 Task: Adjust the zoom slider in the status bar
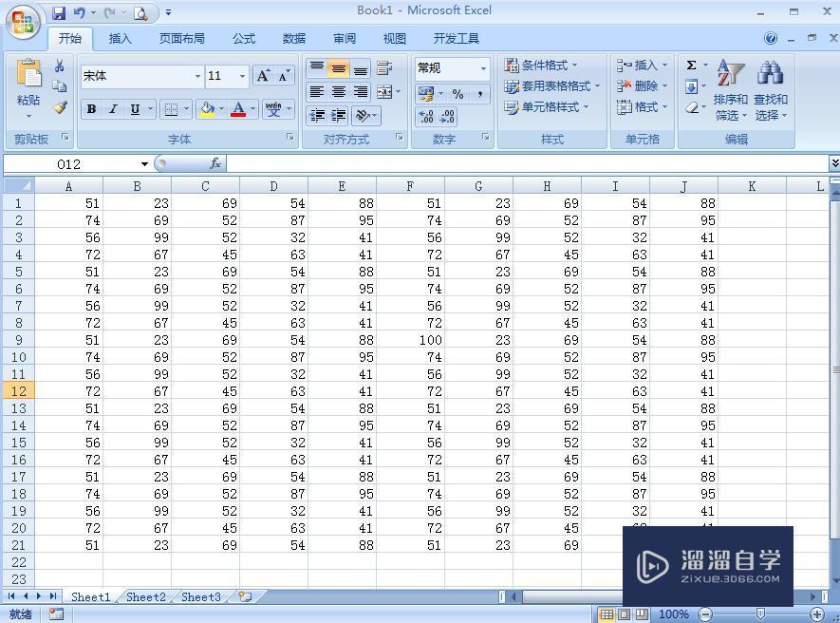coord(759,614)
